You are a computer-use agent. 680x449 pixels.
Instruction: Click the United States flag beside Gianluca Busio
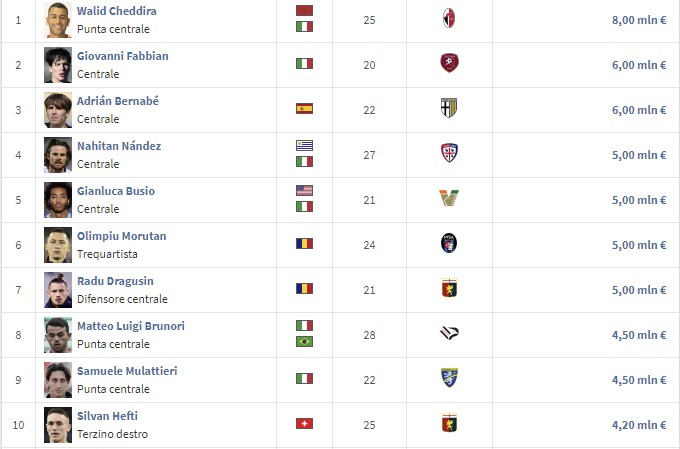[x=304, y=190]
